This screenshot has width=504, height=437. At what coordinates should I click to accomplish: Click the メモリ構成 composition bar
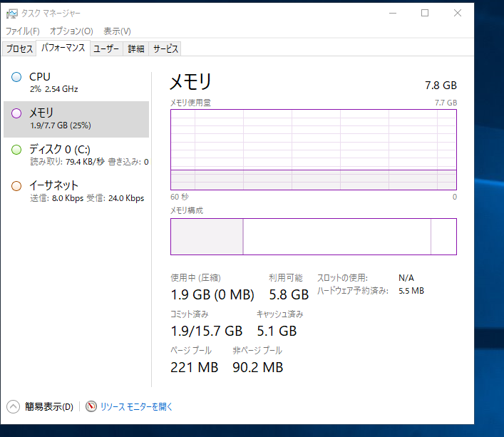314,237
